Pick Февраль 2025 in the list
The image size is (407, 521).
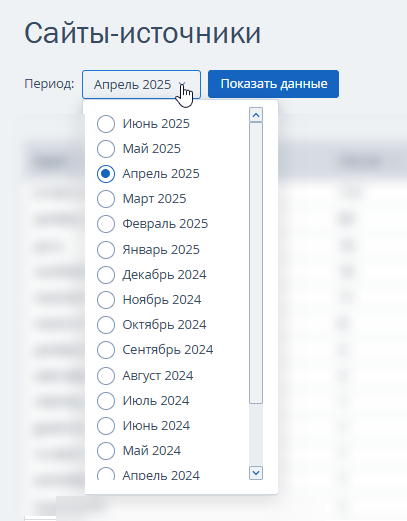click(106, 224)
